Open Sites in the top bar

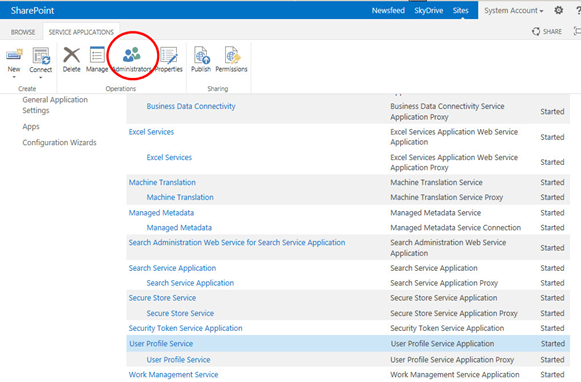click(460, 10)
